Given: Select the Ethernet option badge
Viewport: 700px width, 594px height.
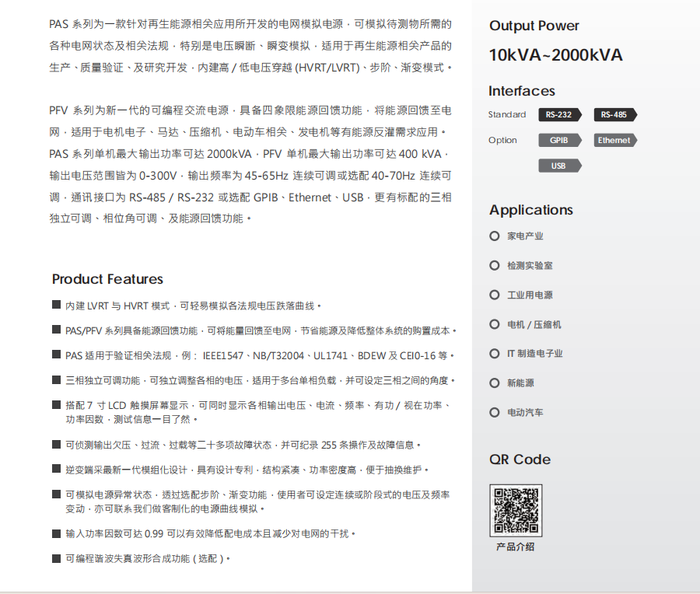Looking at the screenshot, I should tap(614, 141).
